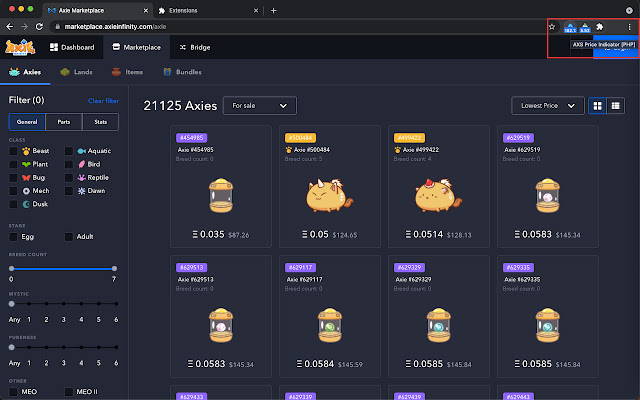Go forward in browser history

(24, 27)
